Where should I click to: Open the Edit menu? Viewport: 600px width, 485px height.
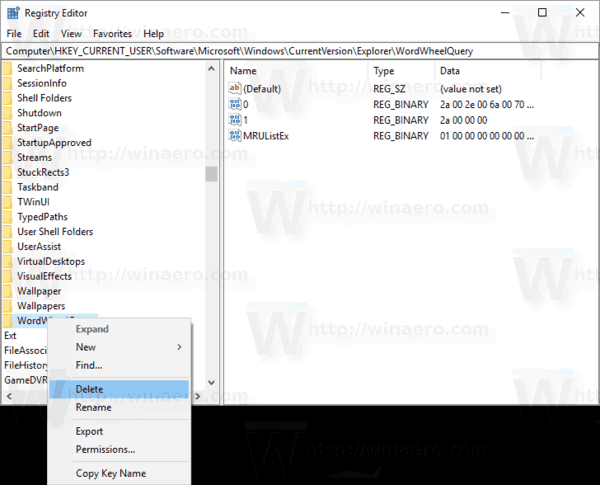pyautogui.click(x=41, y=34)
